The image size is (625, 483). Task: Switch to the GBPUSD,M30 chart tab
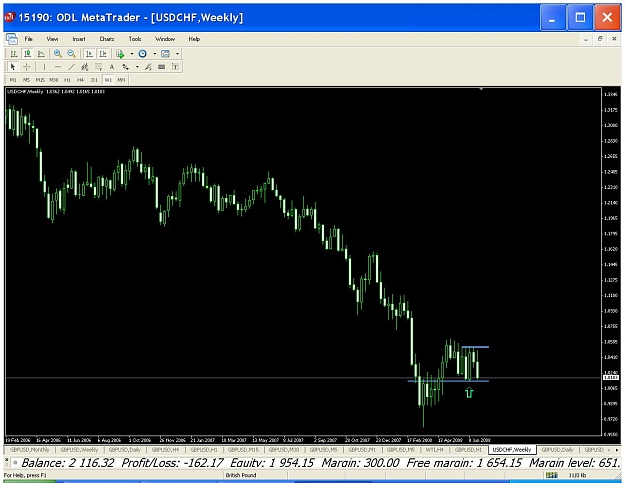283,450
